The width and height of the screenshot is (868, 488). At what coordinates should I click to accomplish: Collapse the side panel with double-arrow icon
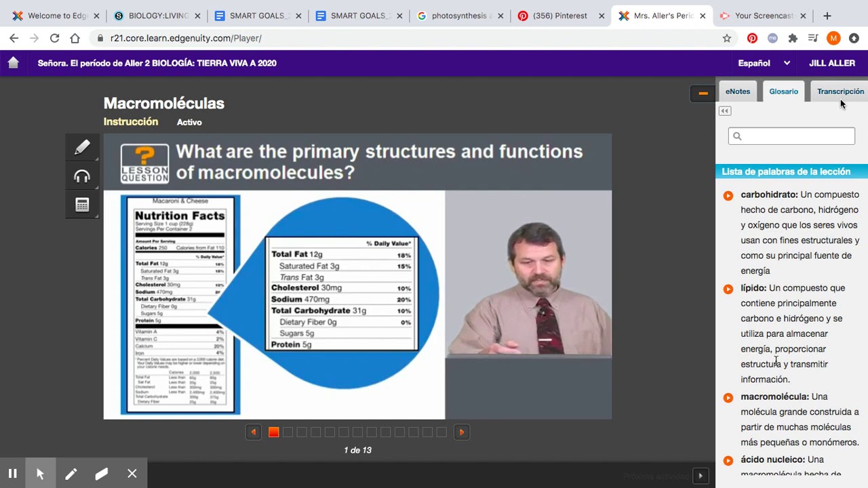click(x=724, y=111)
